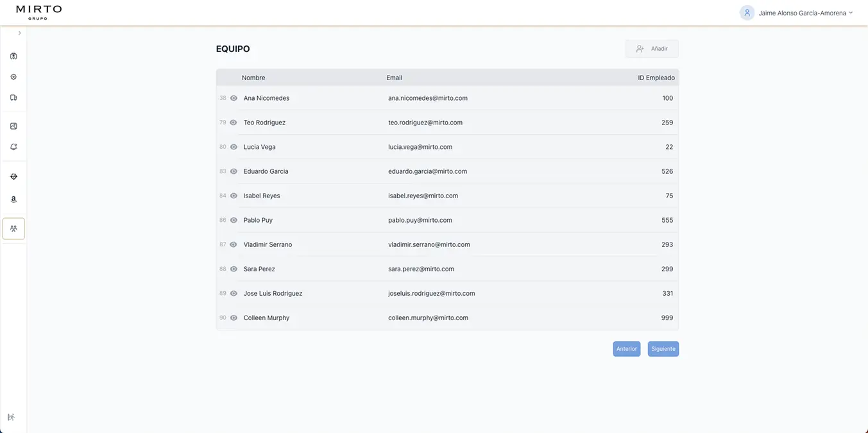This screenshot has height=433, width=868.
Task: Select the name Teo Rodríguez
Action: click(264, 123)
